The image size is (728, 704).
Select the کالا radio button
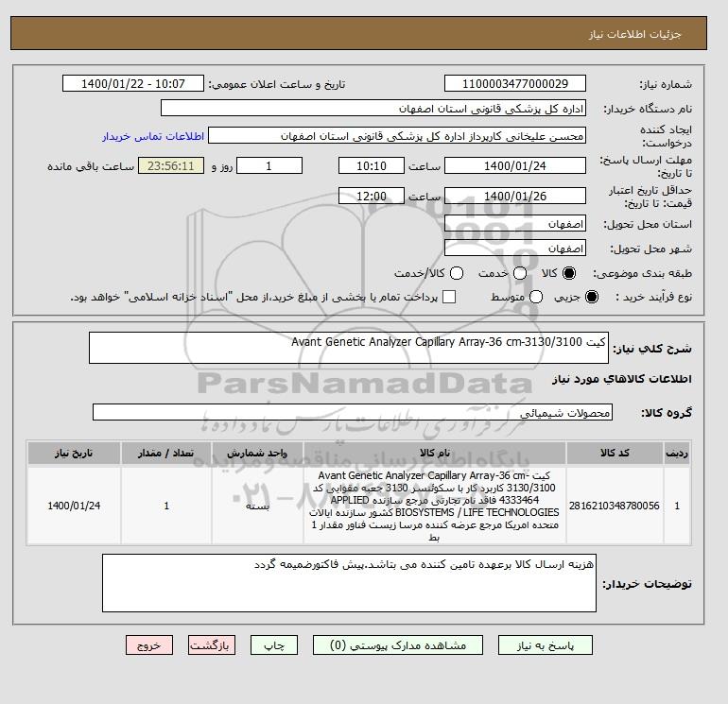[x=569, y=273]
